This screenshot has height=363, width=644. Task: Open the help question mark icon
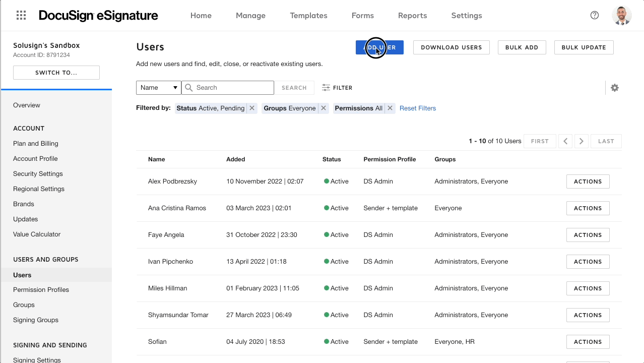click(595, 16)
